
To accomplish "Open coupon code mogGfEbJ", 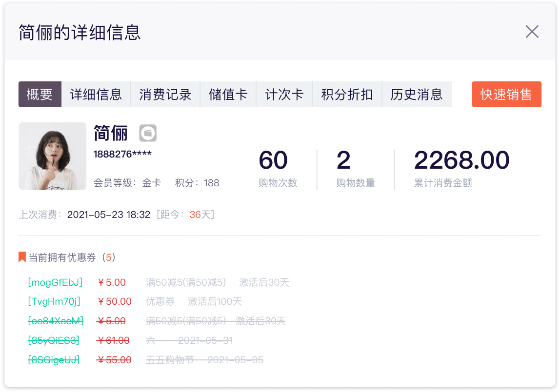I will (55, 282).
